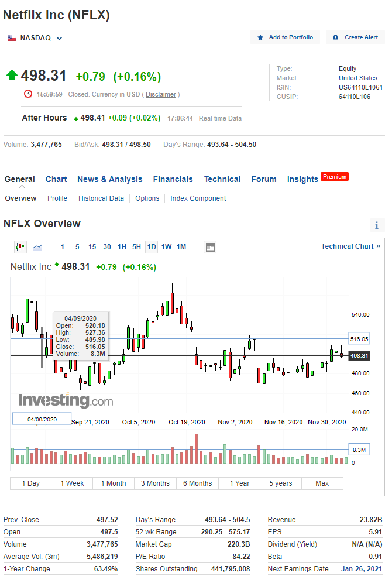Select the 15 minute interval

click(92, 247)
